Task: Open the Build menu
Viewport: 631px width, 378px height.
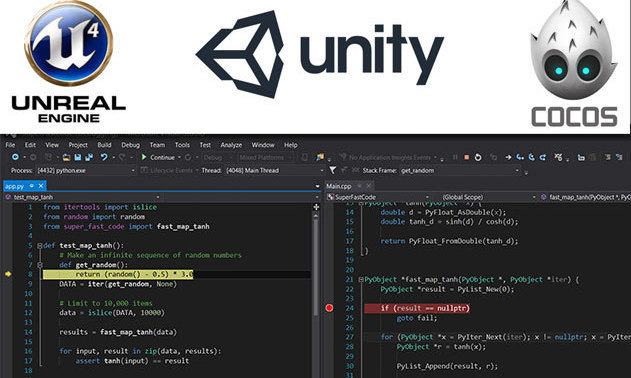Action: [x=104, y=145]
